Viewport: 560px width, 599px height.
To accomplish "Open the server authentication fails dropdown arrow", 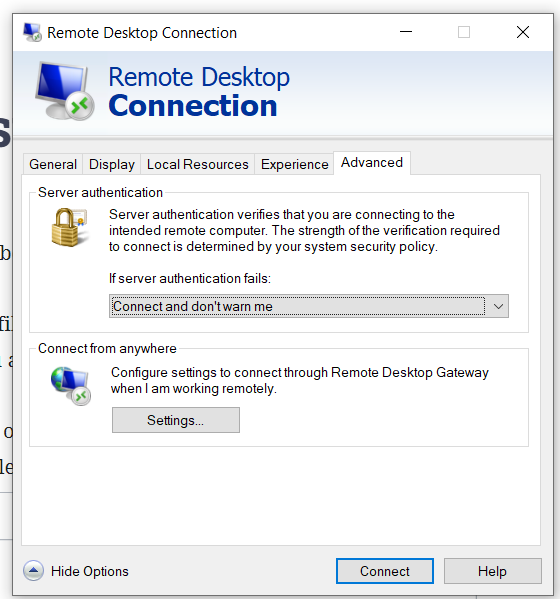I will click(498, 306).
